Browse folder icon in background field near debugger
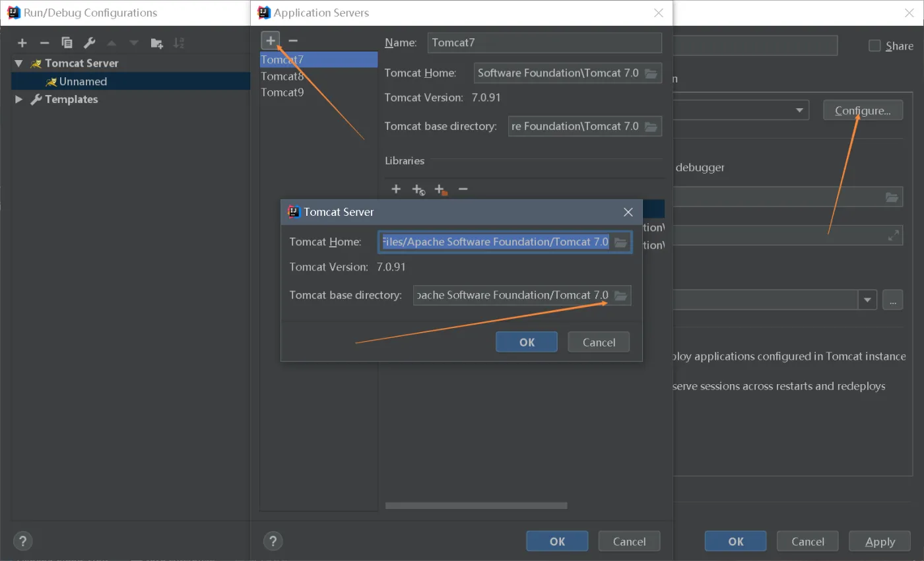Viewport: 924px width, 561px height. point(892,197)
